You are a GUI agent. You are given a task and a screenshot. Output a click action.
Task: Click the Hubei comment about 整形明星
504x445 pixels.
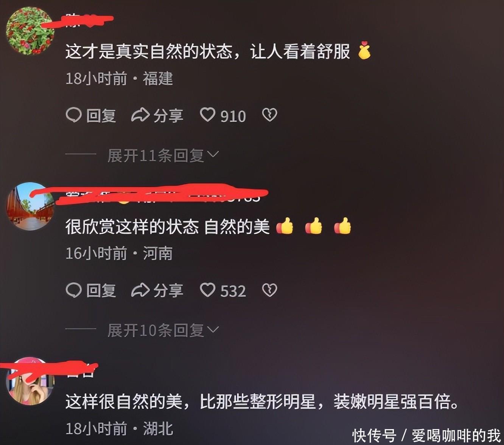[262, 402]
